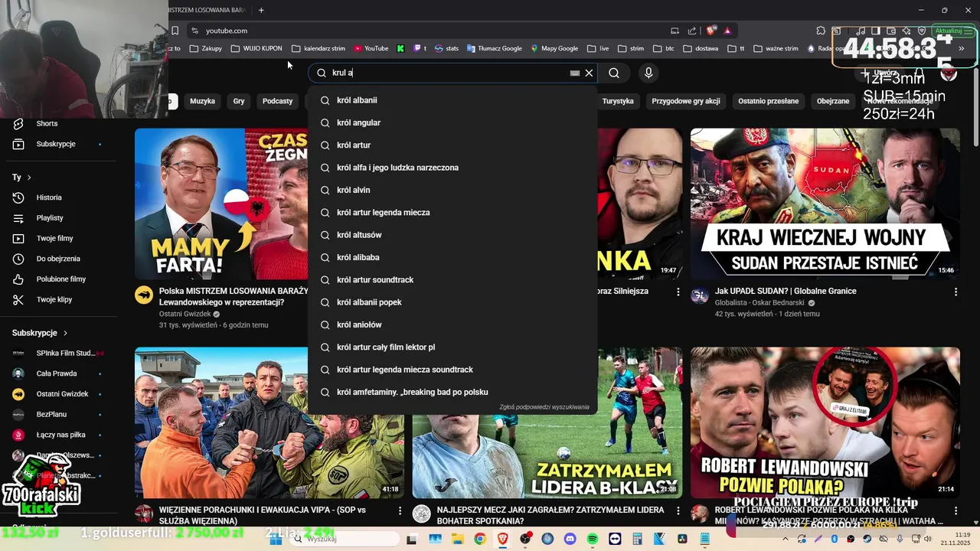Click the magnifier search submit button

614,73
